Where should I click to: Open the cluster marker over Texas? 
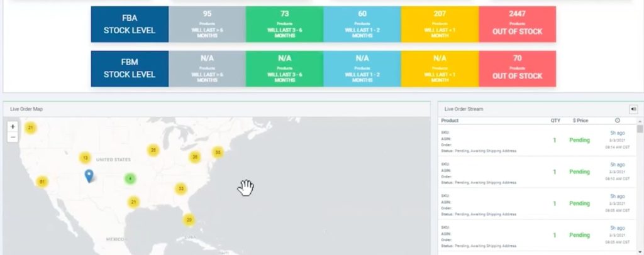coord(133,202)
